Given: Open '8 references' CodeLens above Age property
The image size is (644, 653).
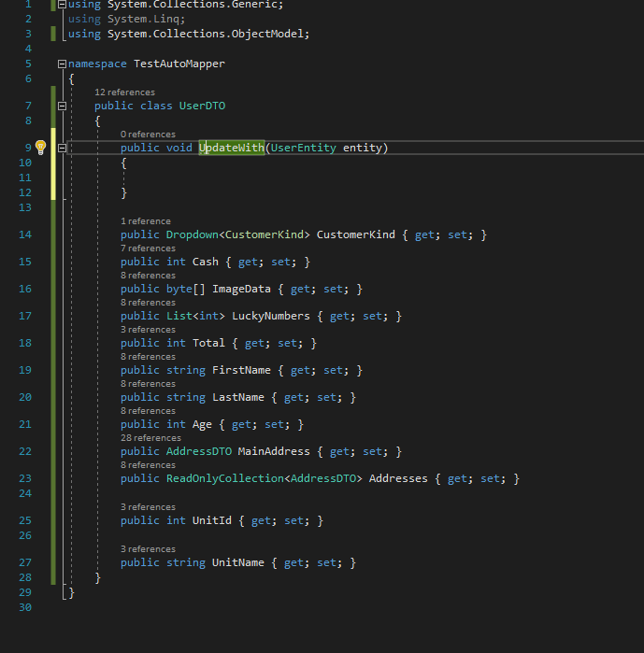Looking at the screenshot, I should tap(148, 411).
